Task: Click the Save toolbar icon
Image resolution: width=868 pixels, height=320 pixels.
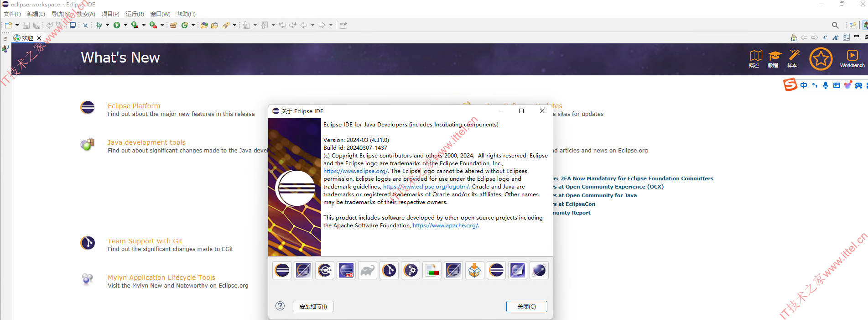Action: (x=26, y=25)
